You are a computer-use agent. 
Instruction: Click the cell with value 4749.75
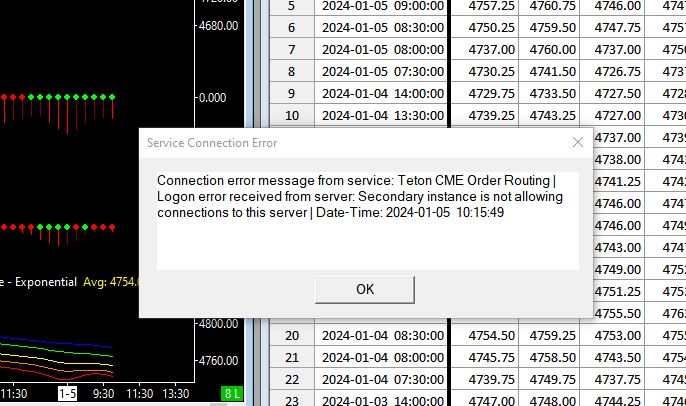click(550, 379)
